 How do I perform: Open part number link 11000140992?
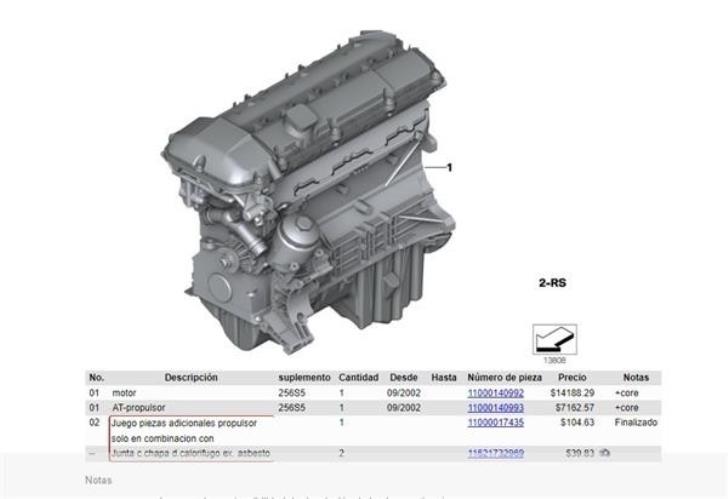coord(495,393)
